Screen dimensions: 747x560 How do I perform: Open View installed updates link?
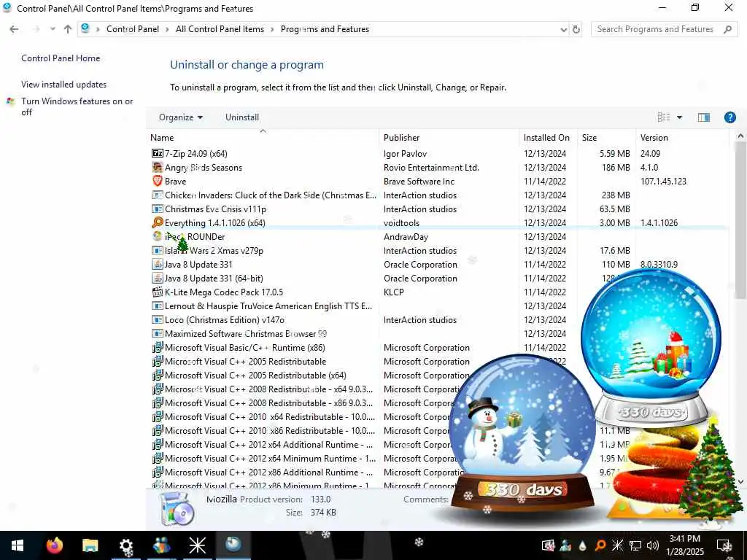pyautogui.click(x=64, y=85)
